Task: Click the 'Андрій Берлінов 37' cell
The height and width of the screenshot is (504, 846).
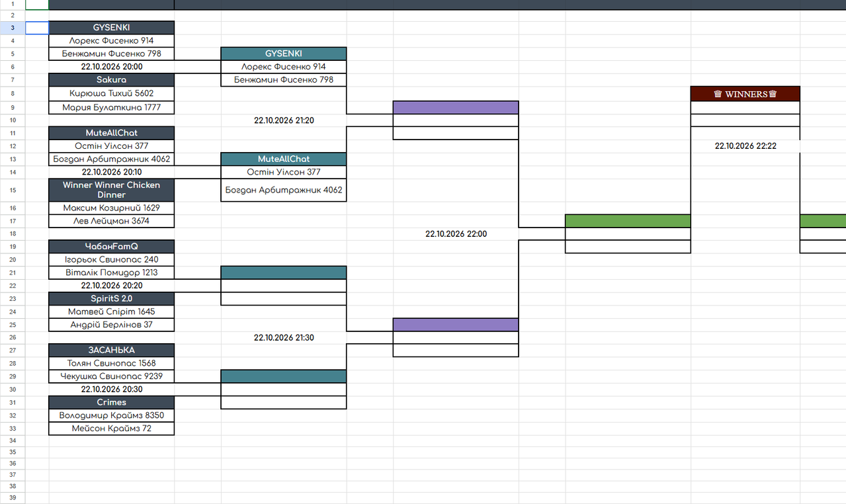Action: [112, 325]
